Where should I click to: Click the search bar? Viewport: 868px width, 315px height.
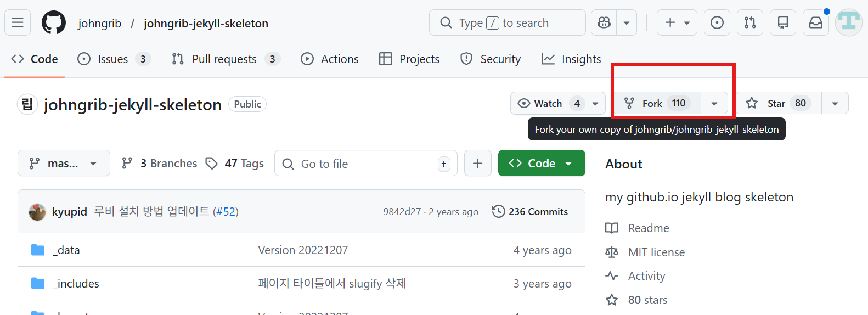[508, 22]
